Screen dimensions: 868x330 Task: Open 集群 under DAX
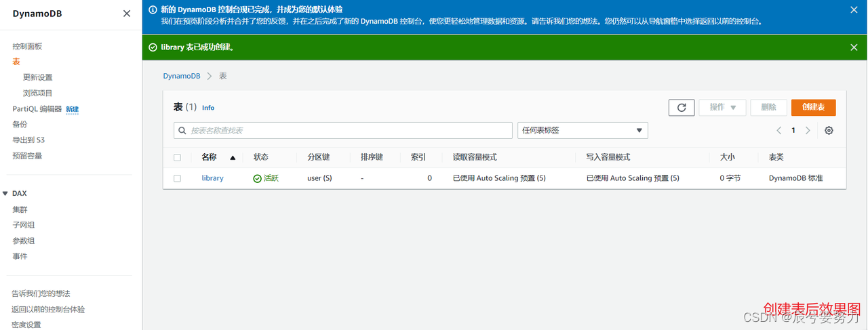pos(20,209)
